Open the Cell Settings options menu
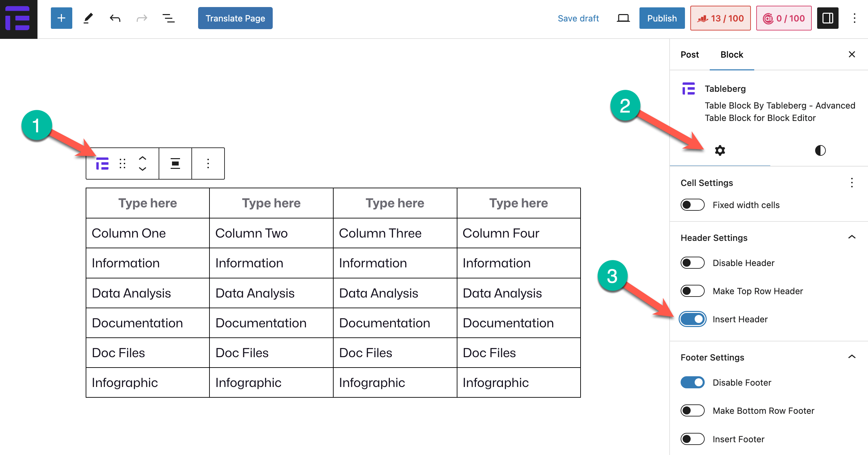Image resolution: width=868 pixels, height=455 pixels. (x=851, y=183)
